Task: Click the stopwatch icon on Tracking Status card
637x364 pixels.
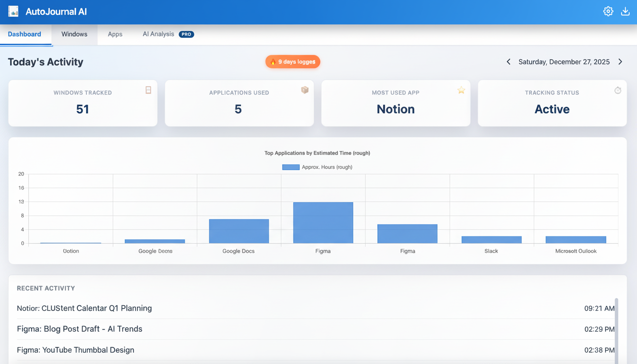Action: pyautogui.click(x=618, y=90)
